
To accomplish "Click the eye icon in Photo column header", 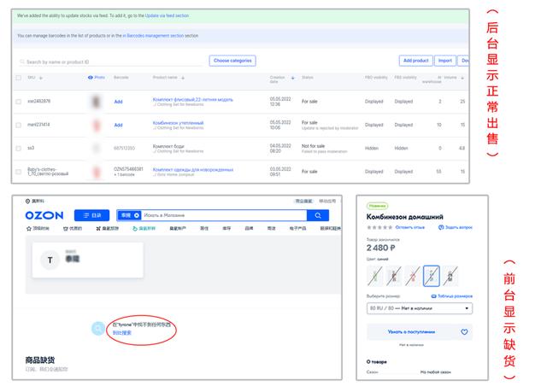I will (x=91, y=78).
